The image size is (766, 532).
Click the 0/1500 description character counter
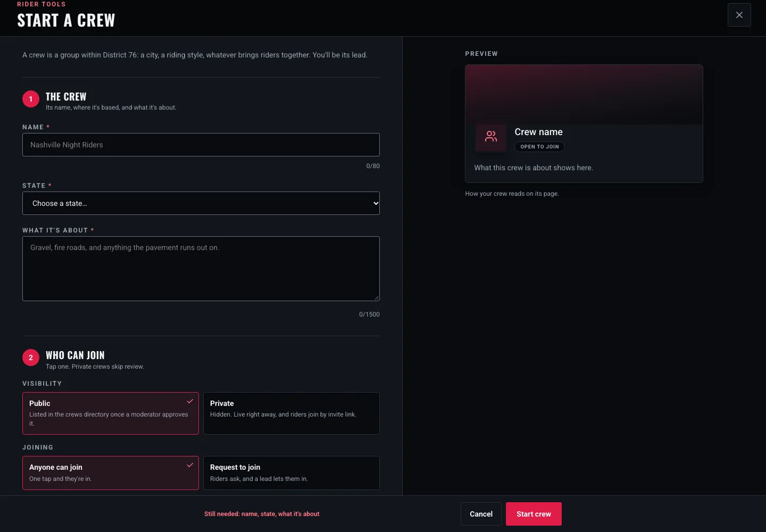[x=369, y=314]
